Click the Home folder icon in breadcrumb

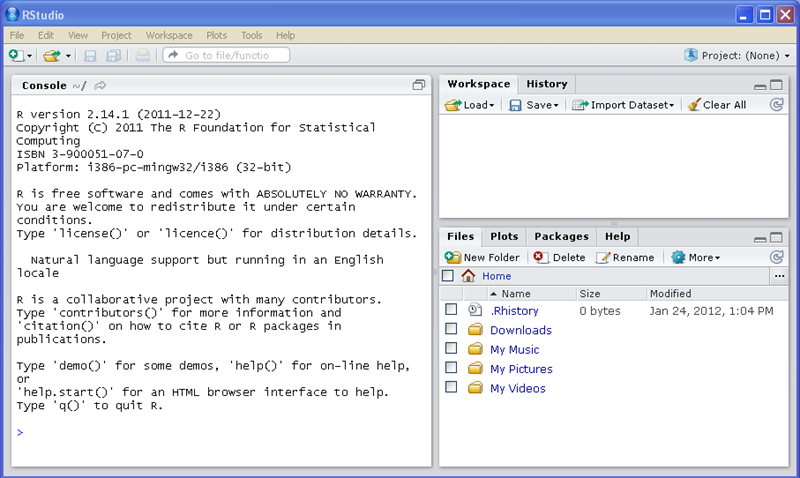(x=468, y=276)
